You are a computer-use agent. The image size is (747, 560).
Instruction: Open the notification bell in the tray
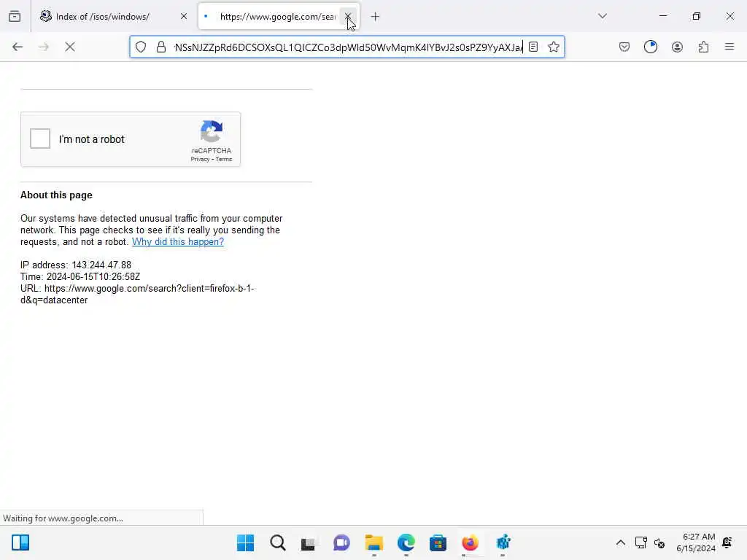click(727, 542)
